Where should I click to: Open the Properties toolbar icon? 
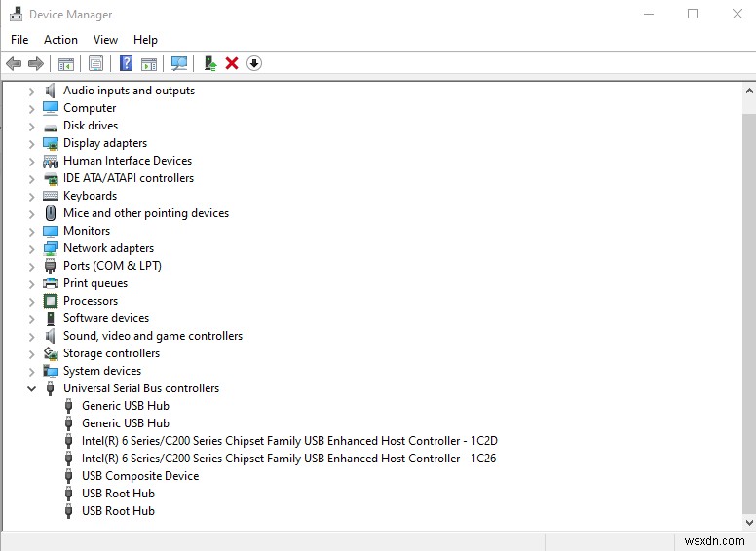(95, 63)
